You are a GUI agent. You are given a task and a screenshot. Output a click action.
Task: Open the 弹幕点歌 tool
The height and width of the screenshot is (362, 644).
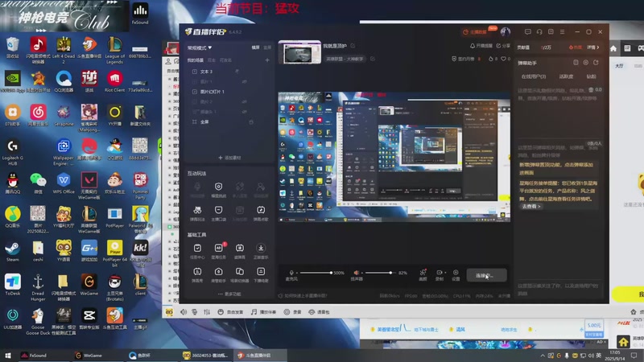(x=261, y=213)
